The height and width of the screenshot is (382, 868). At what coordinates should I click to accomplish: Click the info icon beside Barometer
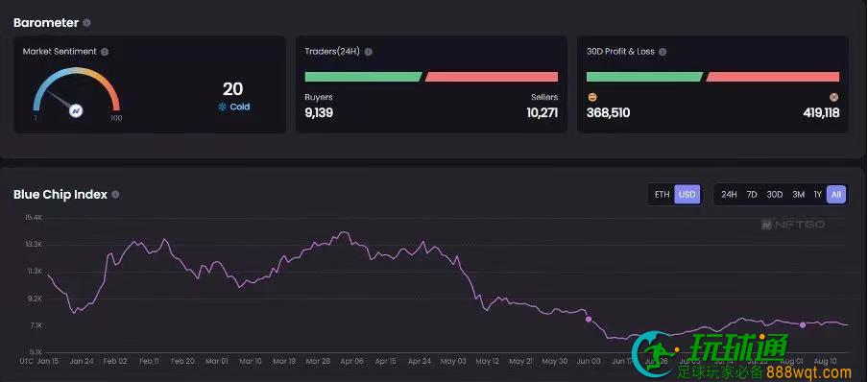tap(86, 23)
